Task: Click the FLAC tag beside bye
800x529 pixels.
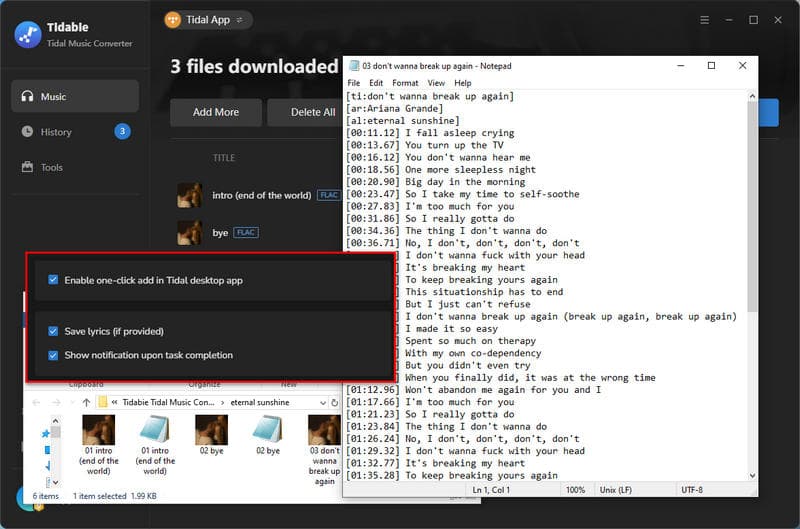Action: [x=246, y=233]
